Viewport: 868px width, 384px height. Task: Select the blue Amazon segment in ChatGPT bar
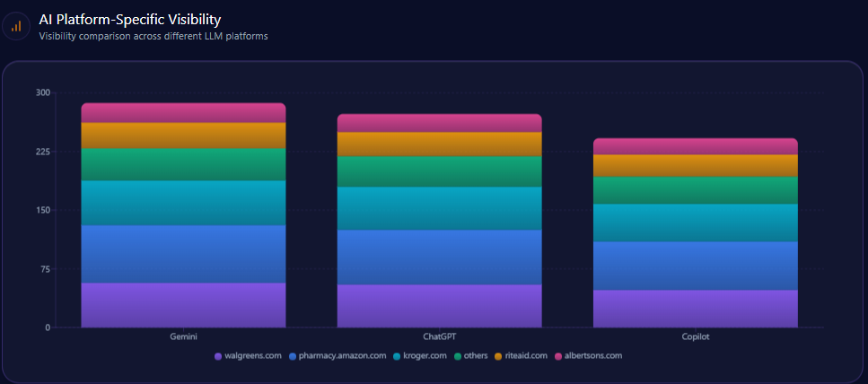tap(439, 257)
